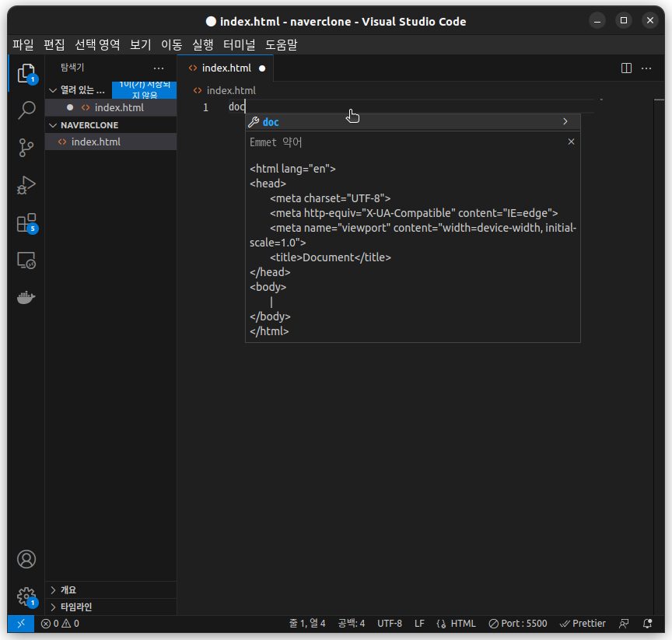
Task: Click line number 1 in gutter
Action: [x=205, y=107]
